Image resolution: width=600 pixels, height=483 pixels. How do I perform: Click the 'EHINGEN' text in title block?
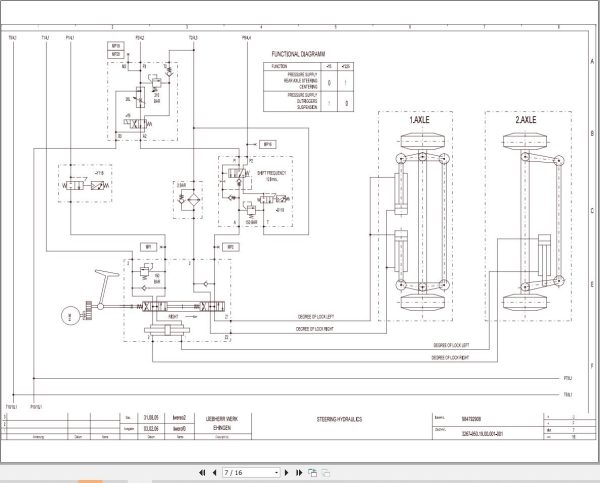222,428
